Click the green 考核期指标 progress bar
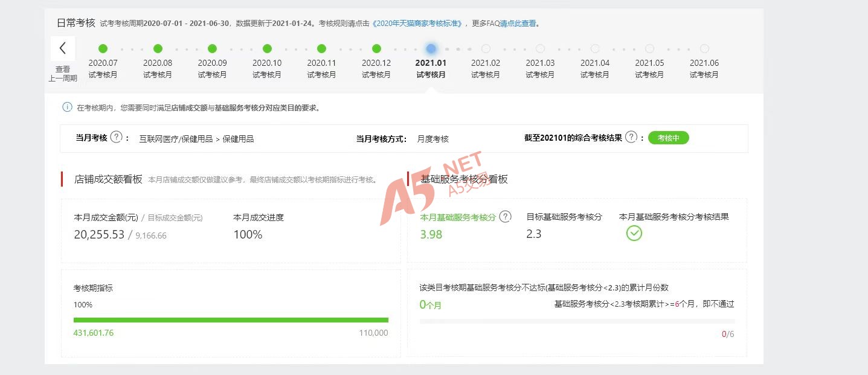This screenshot has width=868, height=375. (231, 320)
